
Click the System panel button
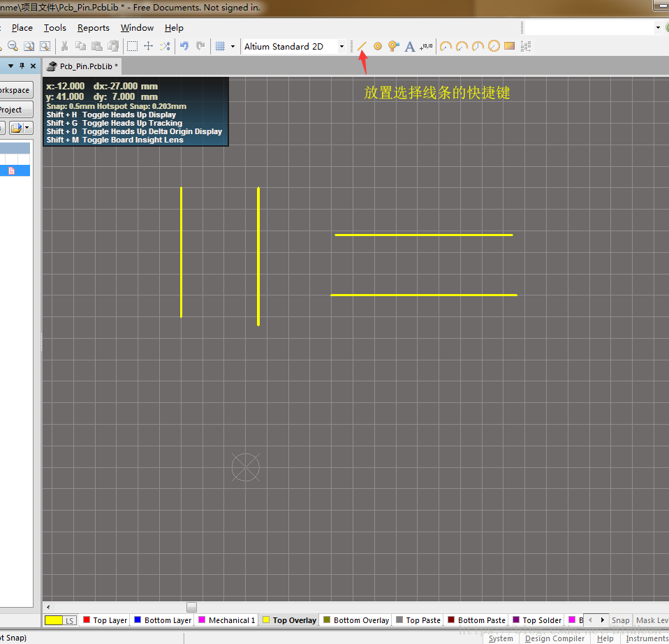pos(501,638)
